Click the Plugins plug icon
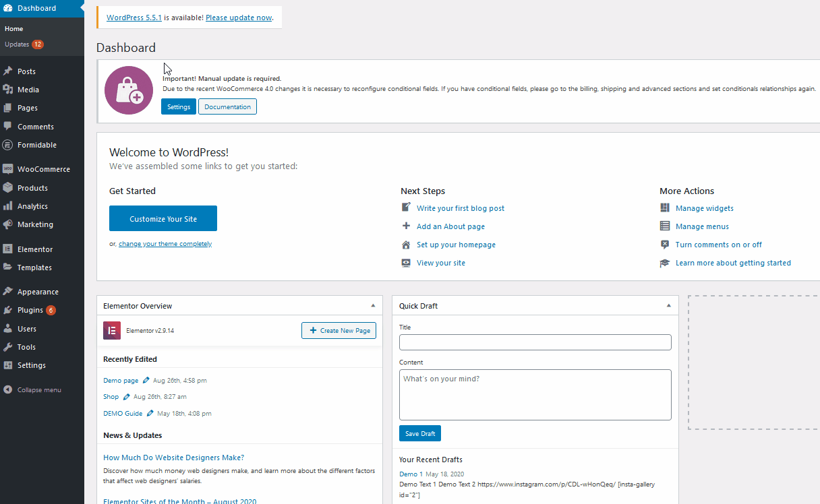 pos(8,310)
